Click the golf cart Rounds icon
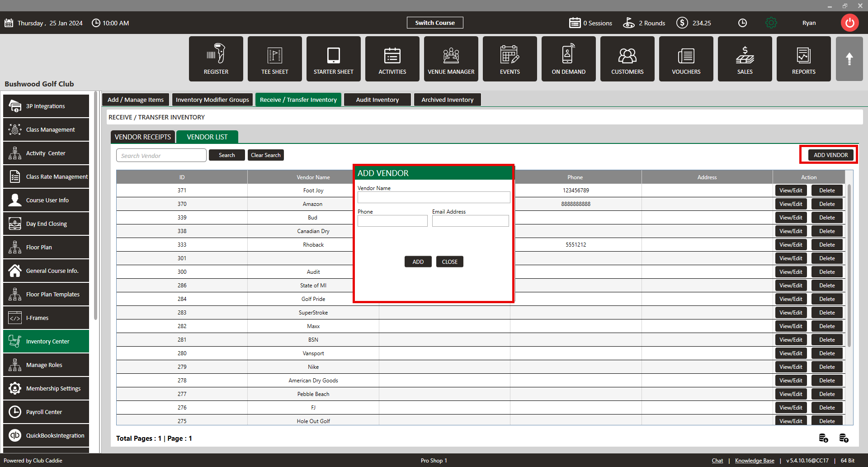 pos(629,23)
